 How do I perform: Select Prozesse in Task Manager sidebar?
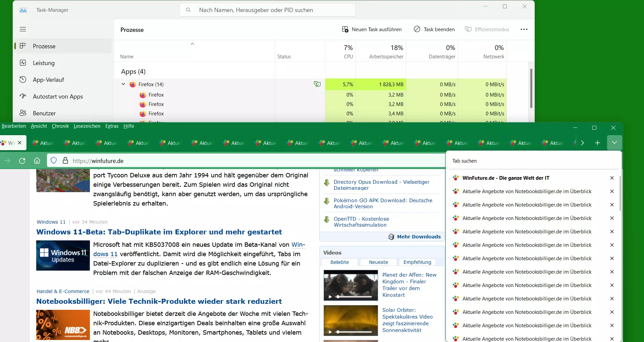pos(63,46)
